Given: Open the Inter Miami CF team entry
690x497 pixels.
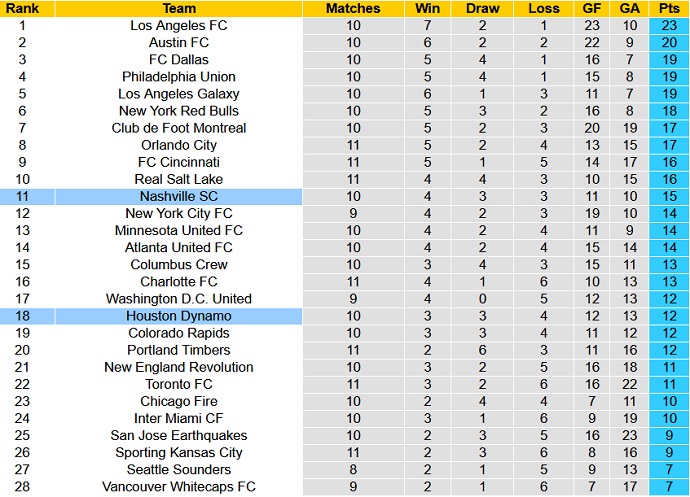Looking at the screenshot, I should click(179, 418).
